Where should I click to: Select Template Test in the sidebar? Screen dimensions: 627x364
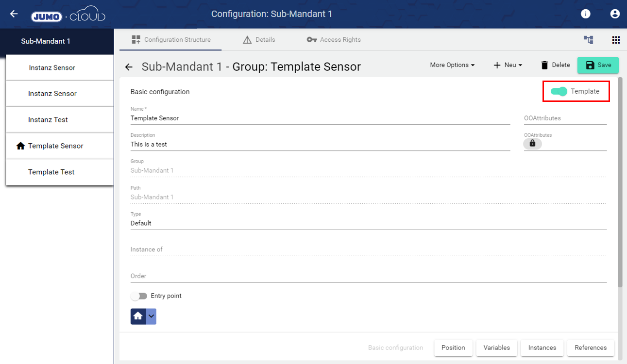pos(51,172)
